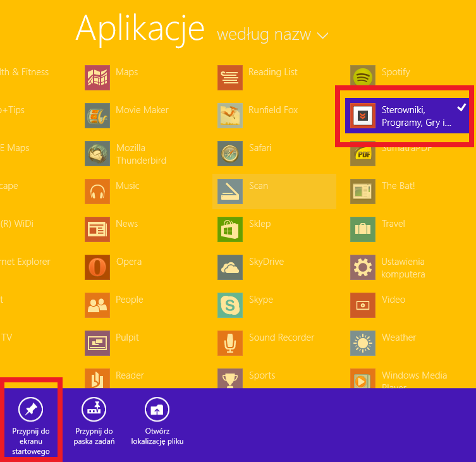Deselect the Sterowniki, Programy, Gry tile
Viewport: 476px width, 462px height.
[407, 116]
